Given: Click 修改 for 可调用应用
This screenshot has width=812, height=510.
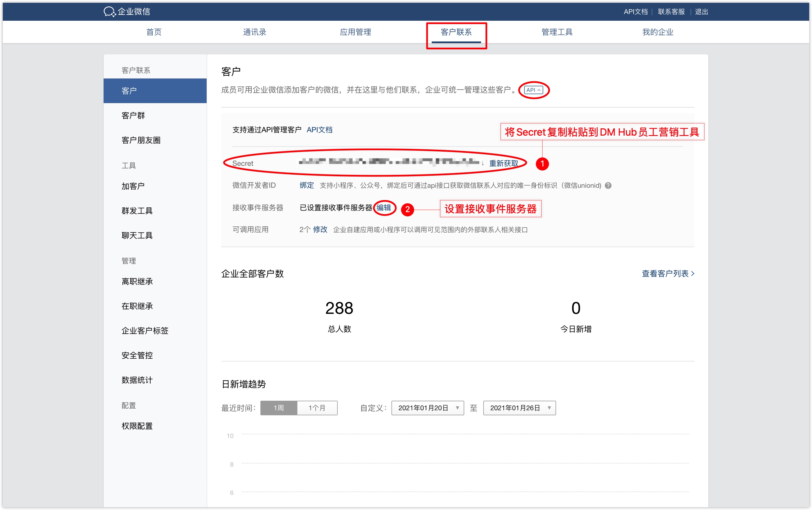Looking at the screenshot, I should coord(320,229).
